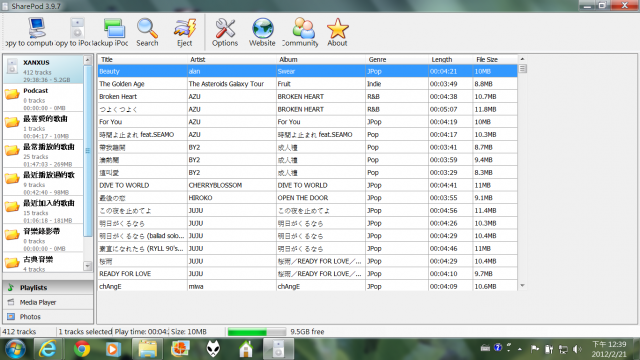Click 412 tracks status bar entry

(x=19, y=332)
